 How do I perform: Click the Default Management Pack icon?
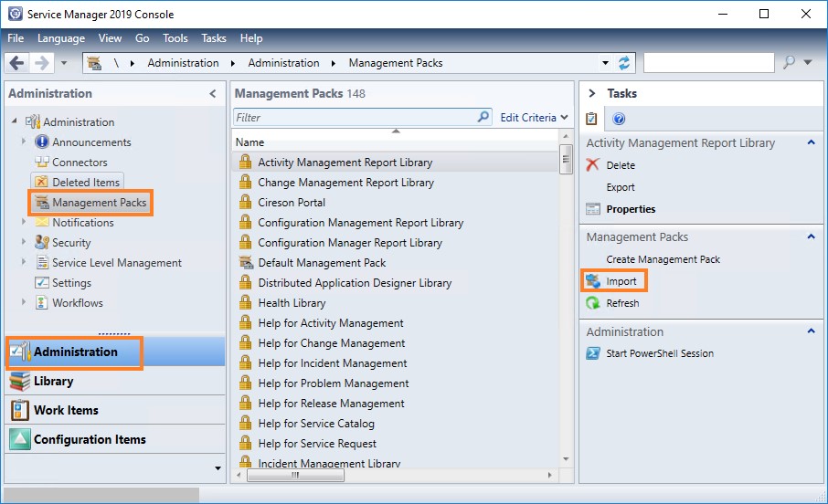[246, 262]
